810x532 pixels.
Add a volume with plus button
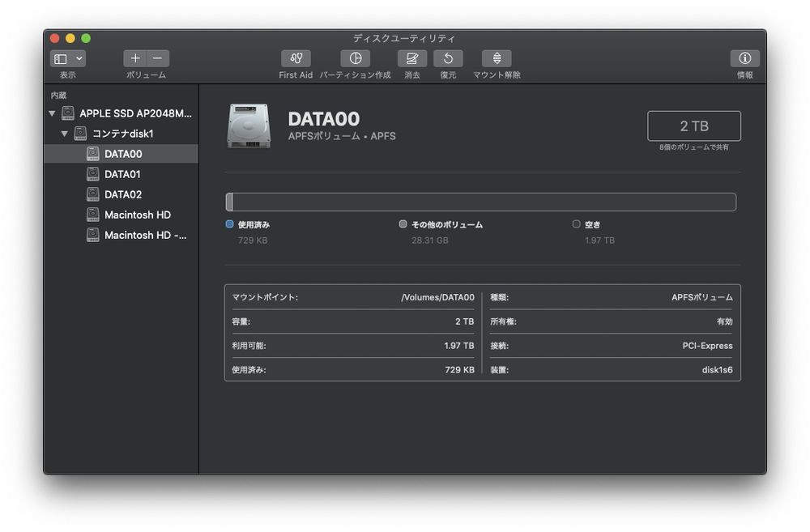[134, 58]
